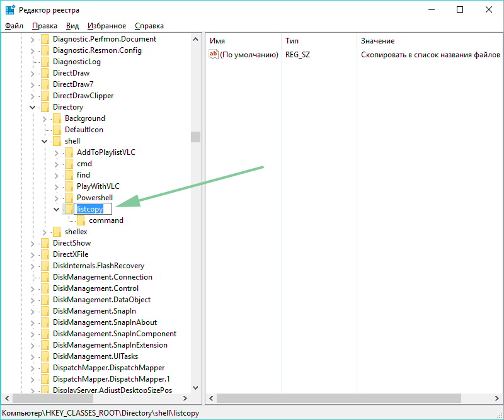Select the DiskManagement.SnapInAbout key
Viewport: 504px width, 420px height.
tap(105, 322)
